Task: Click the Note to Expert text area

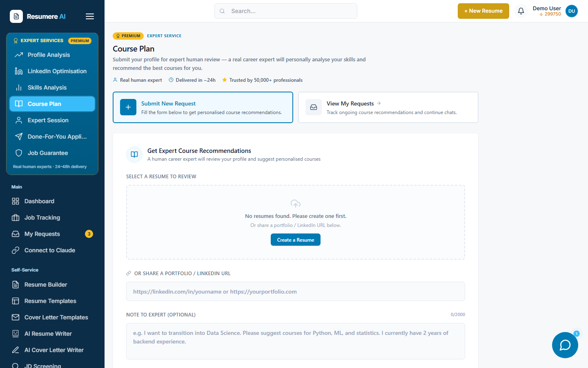Action: pyautogui.click(x=296, y=341)
